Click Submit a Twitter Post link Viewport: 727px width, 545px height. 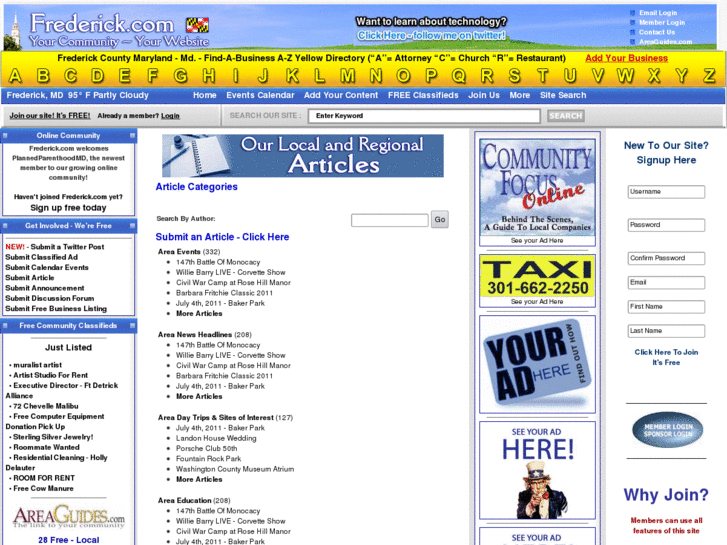(68, 247)
